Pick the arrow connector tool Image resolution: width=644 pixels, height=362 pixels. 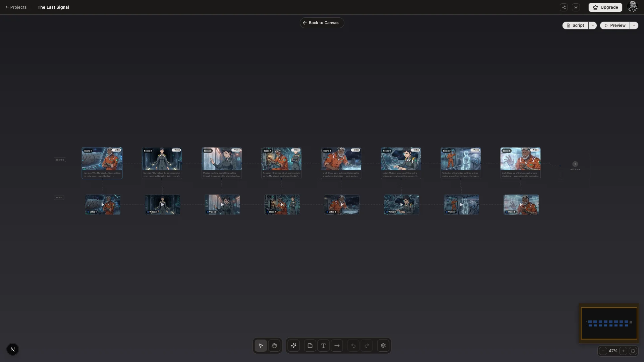[x=337, y=346]
